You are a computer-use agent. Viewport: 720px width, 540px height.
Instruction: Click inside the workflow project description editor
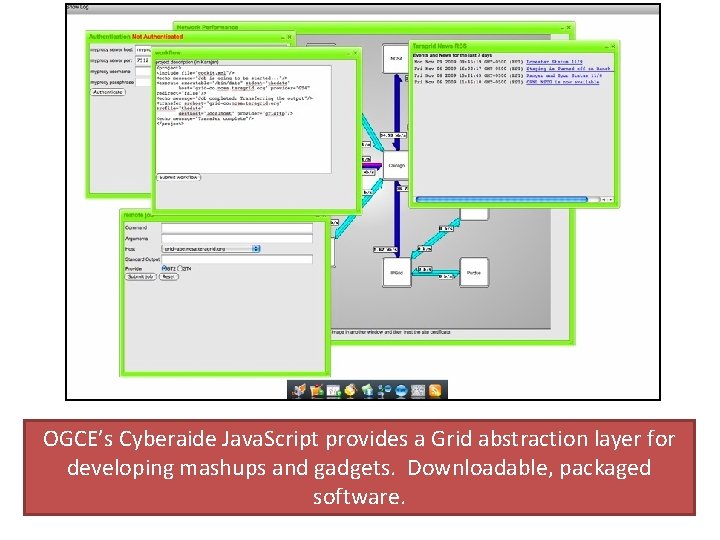243,119
